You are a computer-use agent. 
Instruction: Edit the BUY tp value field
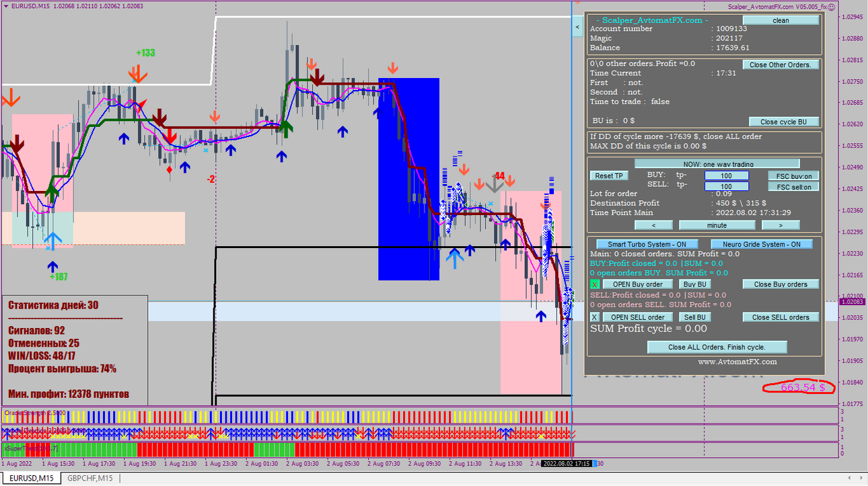click(x=727, y=175)
